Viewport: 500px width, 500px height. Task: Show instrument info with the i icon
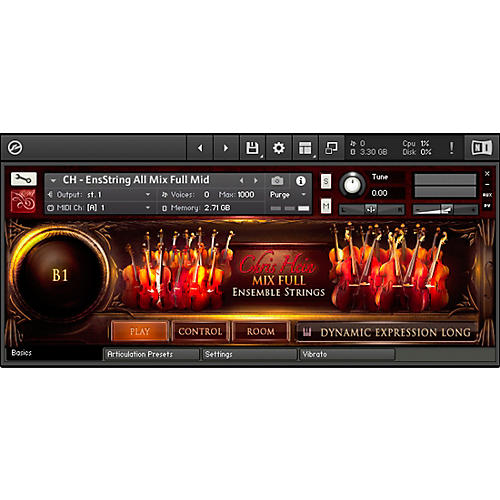pos(301,181)
